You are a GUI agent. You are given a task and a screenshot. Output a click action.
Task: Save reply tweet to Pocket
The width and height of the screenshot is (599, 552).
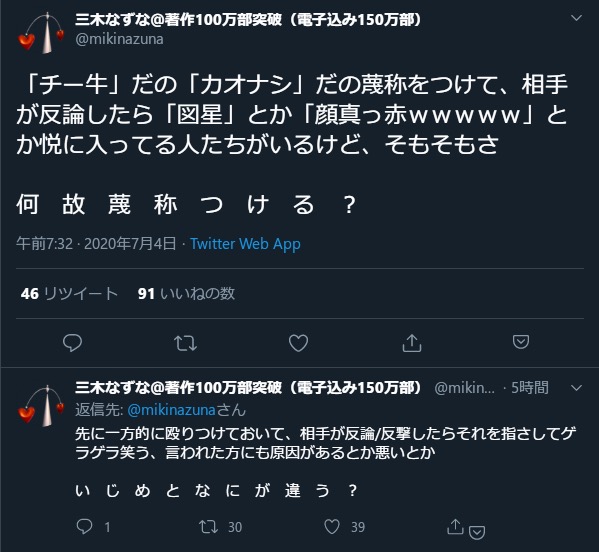point(477,532)
